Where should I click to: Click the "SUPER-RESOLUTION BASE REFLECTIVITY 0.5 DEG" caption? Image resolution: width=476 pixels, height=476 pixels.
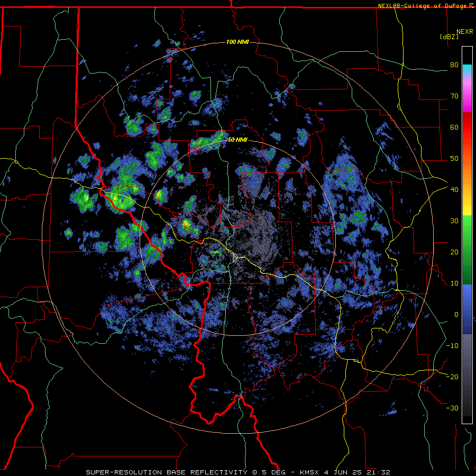[x=186, y=472]
